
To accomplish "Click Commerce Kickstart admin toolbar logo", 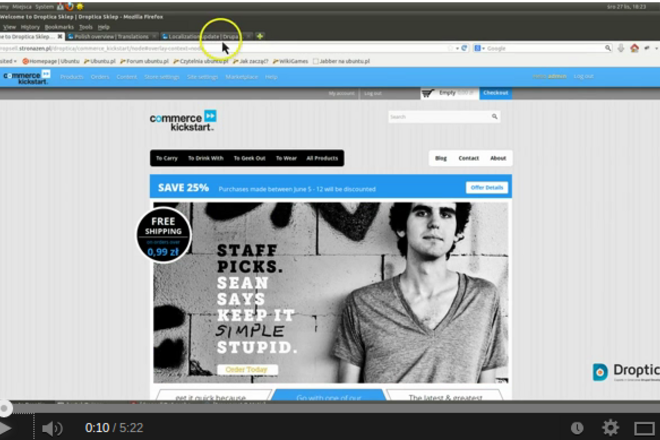I will click(x=27, y=77).
